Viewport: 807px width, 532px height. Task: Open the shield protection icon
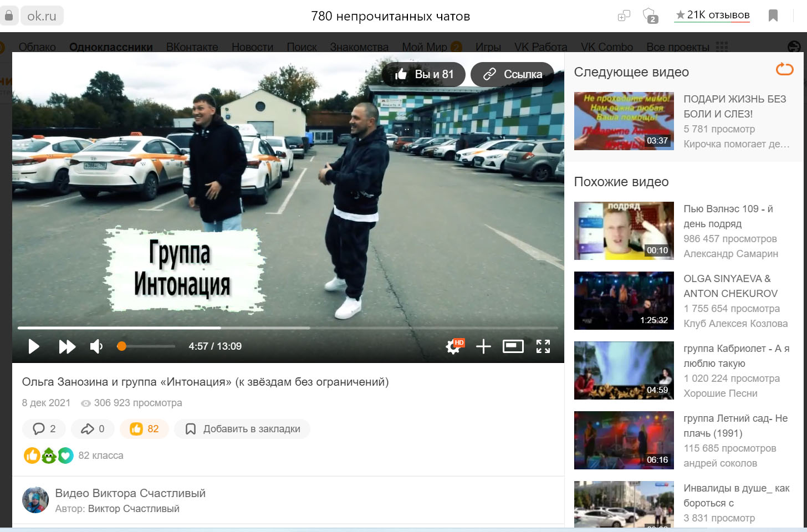[650, 16]
